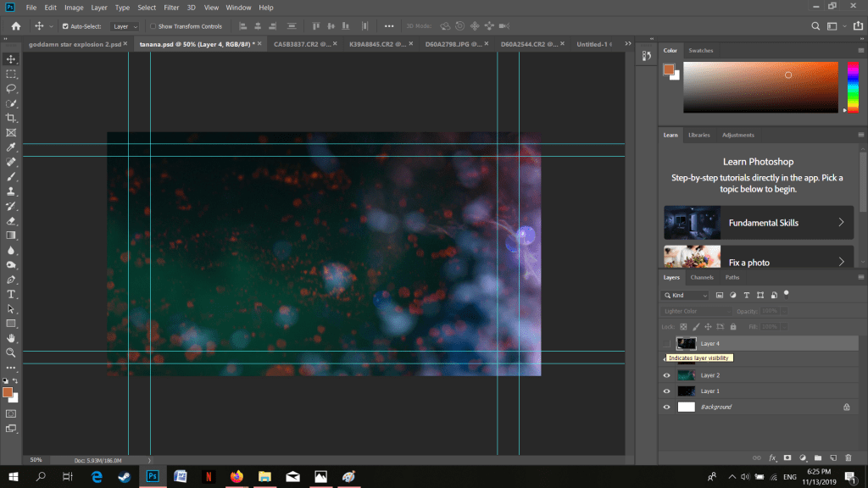Select the Lasso tool
868x488 pixels.
coord(11,88)
